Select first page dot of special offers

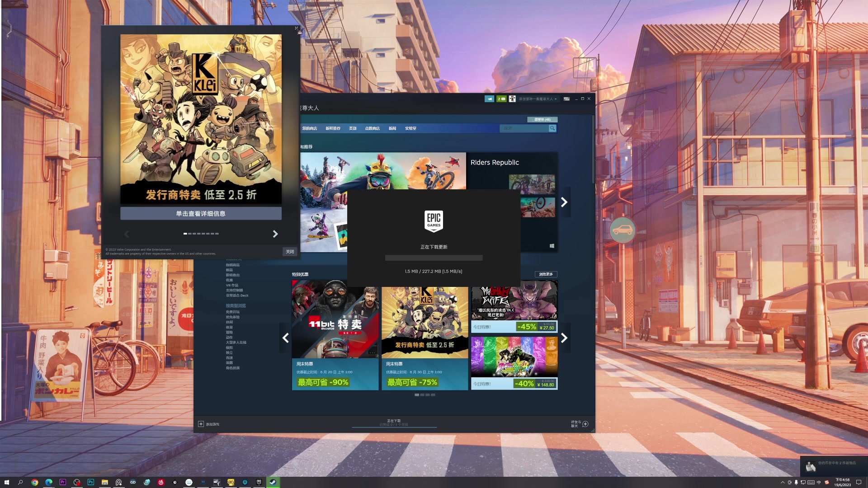point(417,395)
